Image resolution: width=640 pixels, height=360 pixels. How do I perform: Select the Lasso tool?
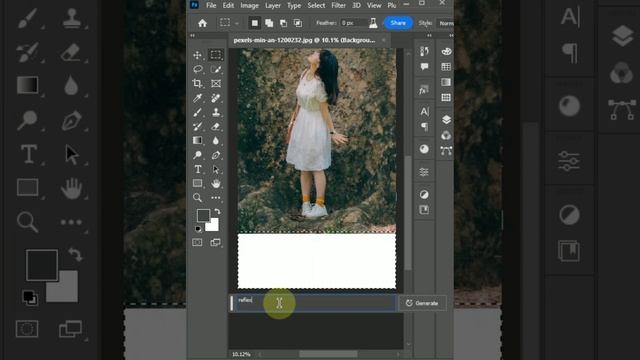click(x=198, y=69)
